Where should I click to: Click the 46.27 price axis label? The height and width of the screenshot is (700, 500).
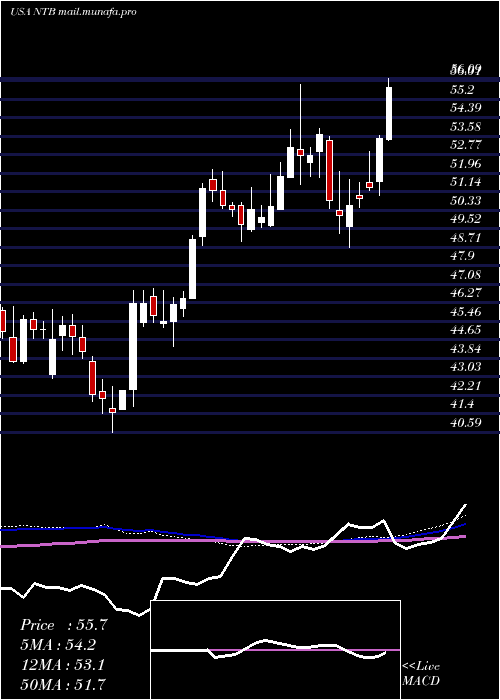[x=466, y=293]
